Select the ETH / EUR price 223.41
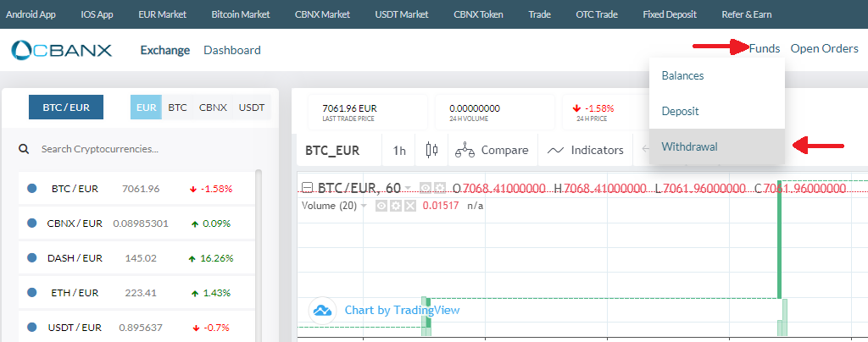 [141, 293]
